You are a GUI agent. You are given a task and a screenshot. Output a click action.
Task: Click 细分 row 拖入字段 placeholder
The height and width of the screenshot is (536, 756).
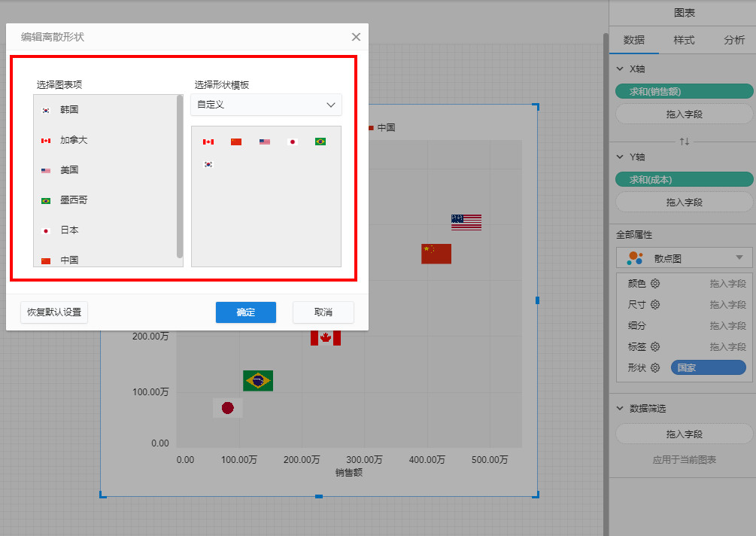point(727,326)
